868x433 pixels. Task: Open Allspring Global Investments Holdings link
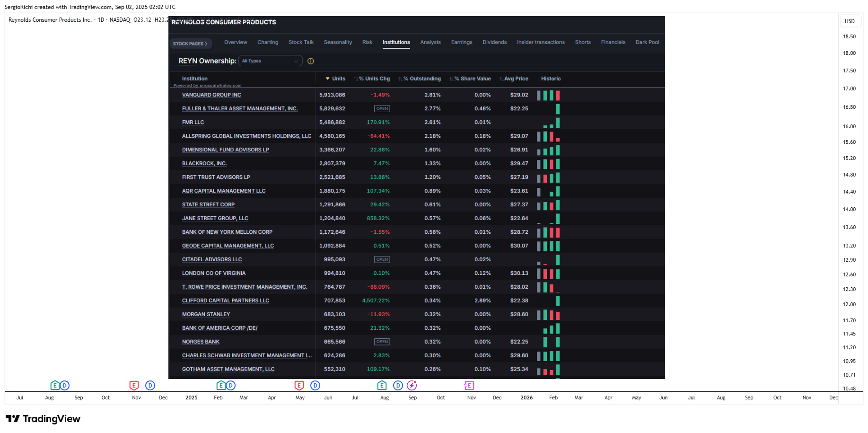point(246,136)
